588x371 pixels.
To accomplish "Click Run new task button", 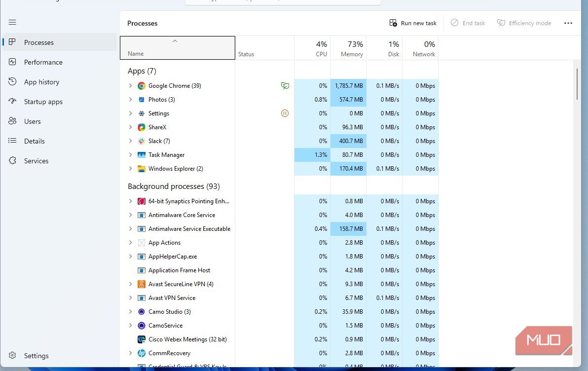I will (413, 23).
